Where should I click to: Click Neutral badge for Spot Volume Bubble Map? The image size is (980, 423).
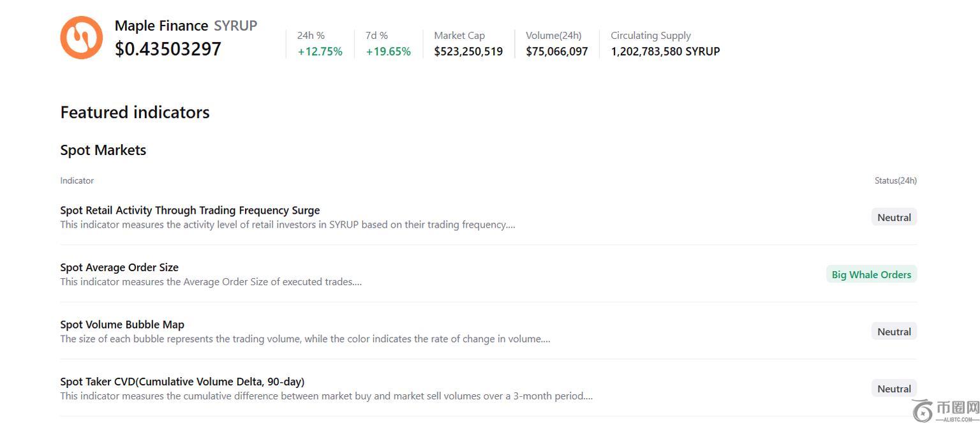point(894,332)
